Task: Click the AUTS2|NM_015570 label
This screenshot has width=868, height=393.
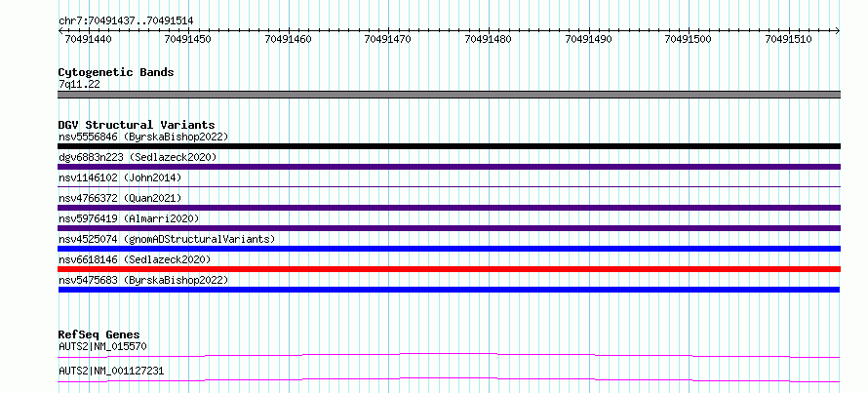Action: (102, 346)
